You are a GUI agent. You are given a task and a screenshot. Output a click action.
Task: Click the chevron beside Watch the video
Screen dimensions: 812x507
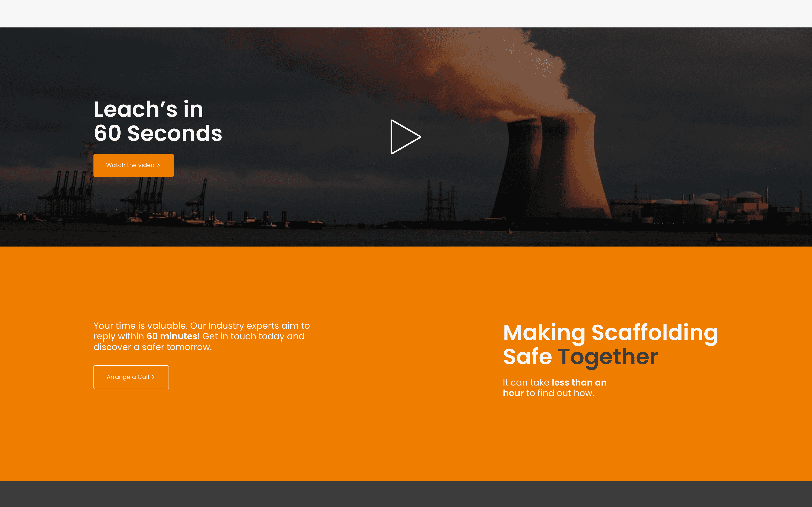click(x=159, y=165)
